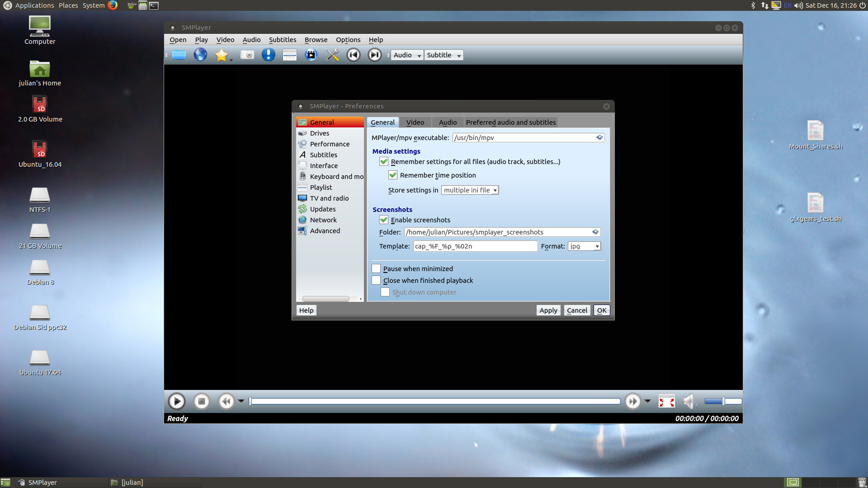The height and width of the screenshot is (488, 868).
Task: Click the screenshot camera toolbar icon
Action: 247,55
